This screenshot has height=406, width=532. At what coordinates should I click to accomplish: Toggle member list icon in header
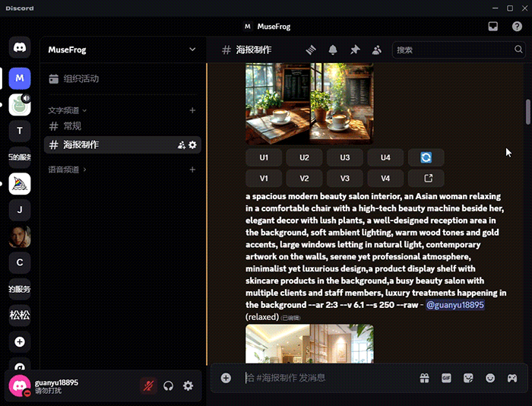377,50
